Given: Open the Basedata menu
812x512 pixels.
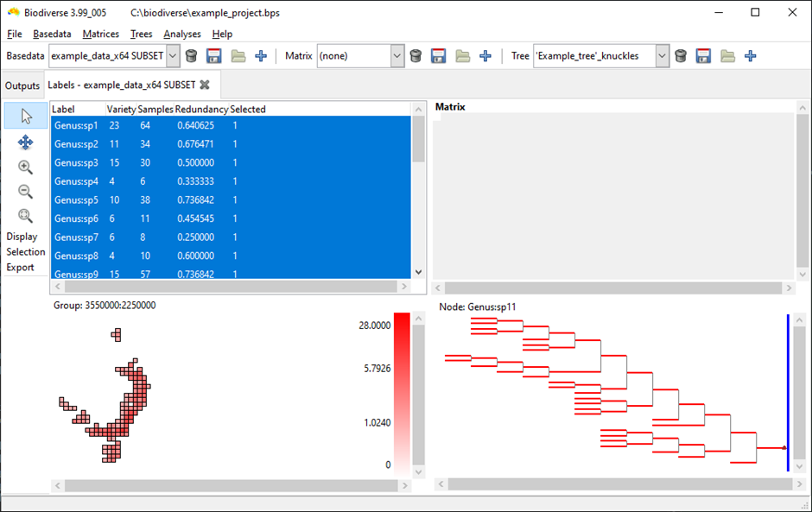Looking at the screenshot, I should pos(52,34).
